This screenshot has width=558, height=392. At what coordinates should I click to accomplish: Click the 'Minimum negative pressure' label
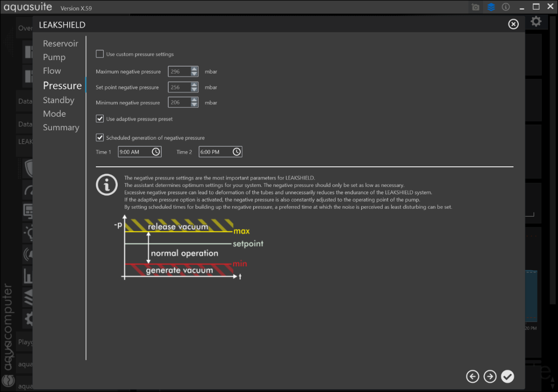128,103
